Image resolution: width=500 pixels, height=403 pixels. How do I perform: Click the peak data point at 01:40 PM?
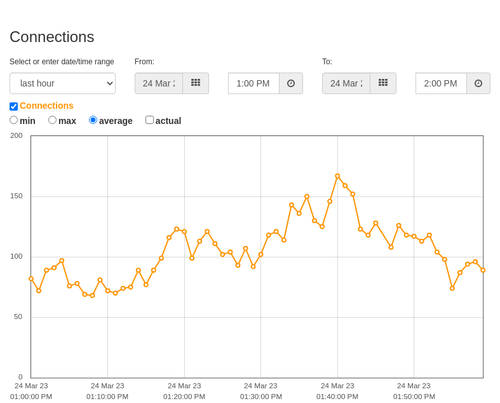tap(337, 176)
